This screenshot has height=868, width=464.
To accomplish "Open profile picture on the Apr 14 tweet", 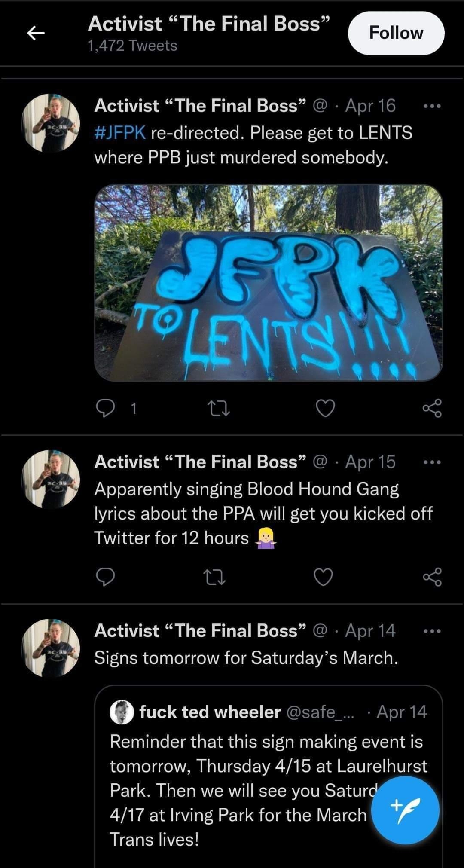I will [x=51, y=648].
